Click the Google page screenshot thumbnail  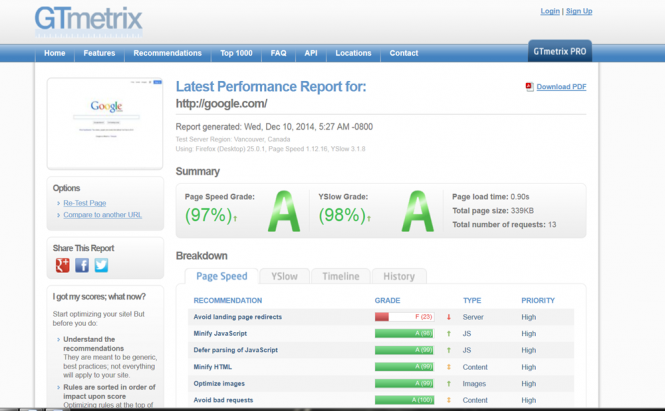[x=105, y=123]
